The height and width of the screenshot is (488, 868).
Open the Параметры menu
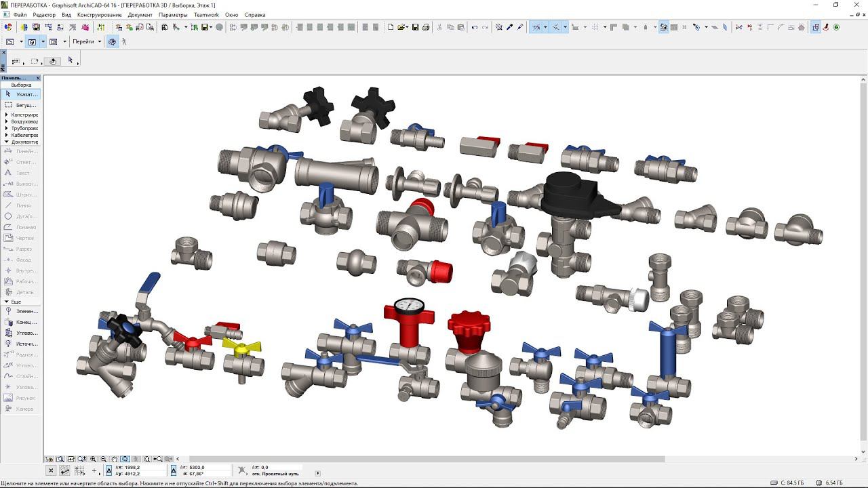click(173, 15)
